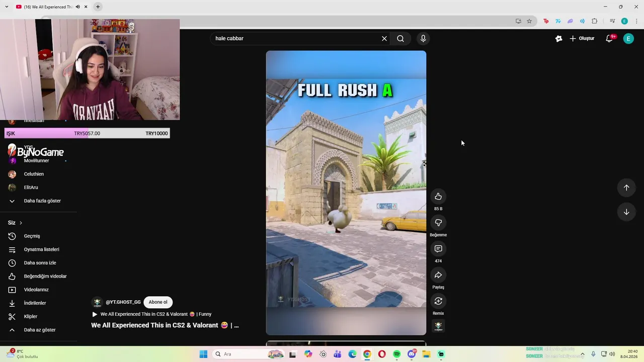644x362 pixels.
Task: Go to previous short with up arrow
Action: pyautogui.click(x=626, y=188)
